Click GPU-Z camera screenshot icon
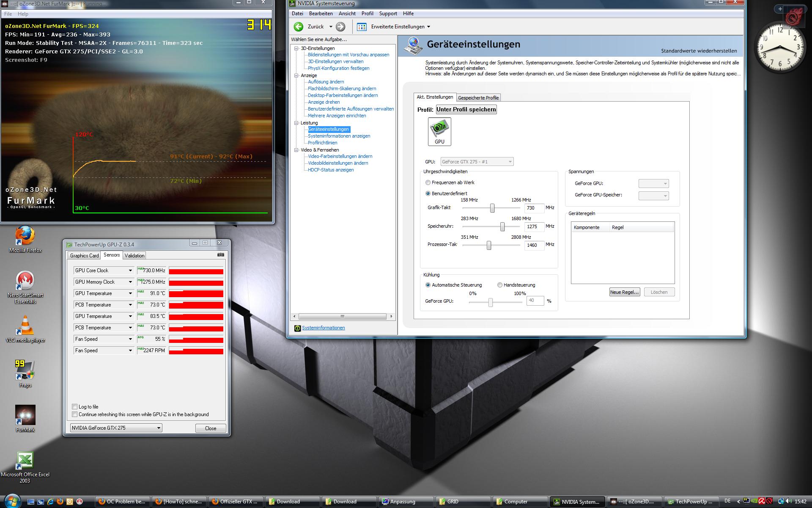The height and width of the screenshot is (508, 812). click(x=221, y=255)
